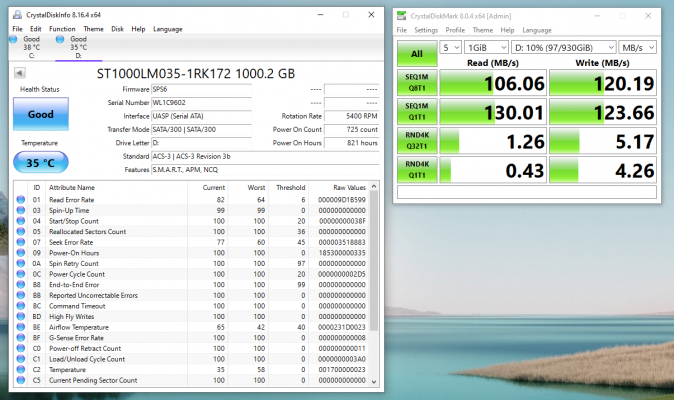Viewport: 674px width, 400px height.
Task: Open Settings menu in CrystalDiskMark
Action: click(426, 30)
